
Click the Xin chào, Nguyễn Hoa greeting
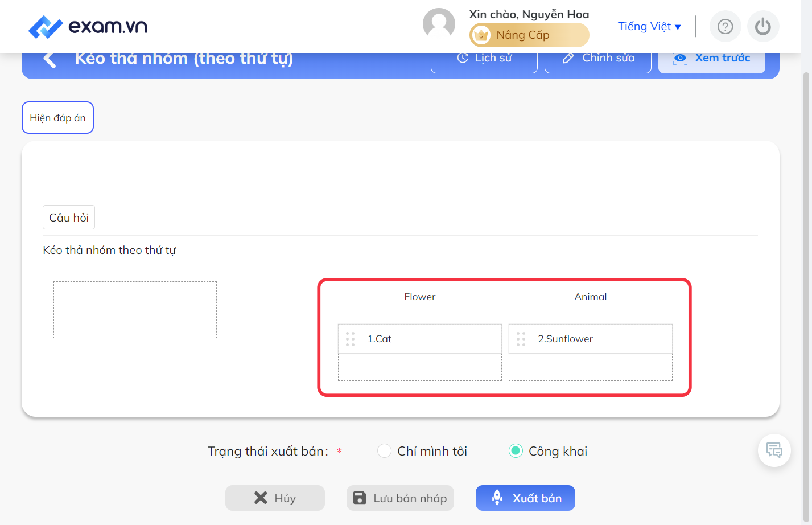point(529,14)
